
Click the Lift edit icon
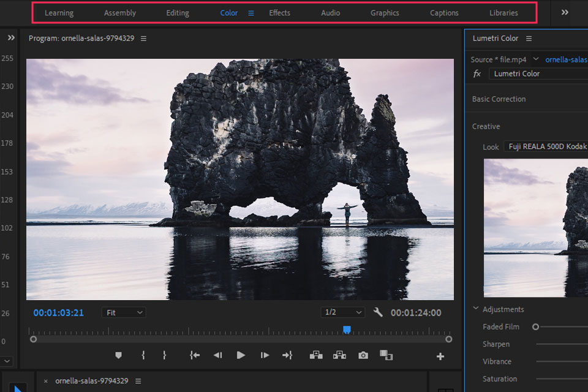[x=316, y=355]
